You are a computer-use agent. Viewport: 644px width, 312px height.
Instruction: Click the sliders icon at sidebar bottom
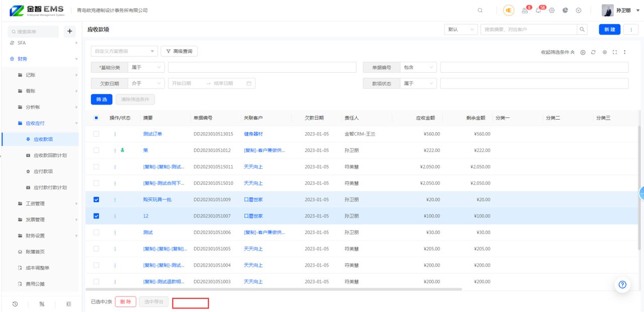pyautogui.click(x=42, y=304)
